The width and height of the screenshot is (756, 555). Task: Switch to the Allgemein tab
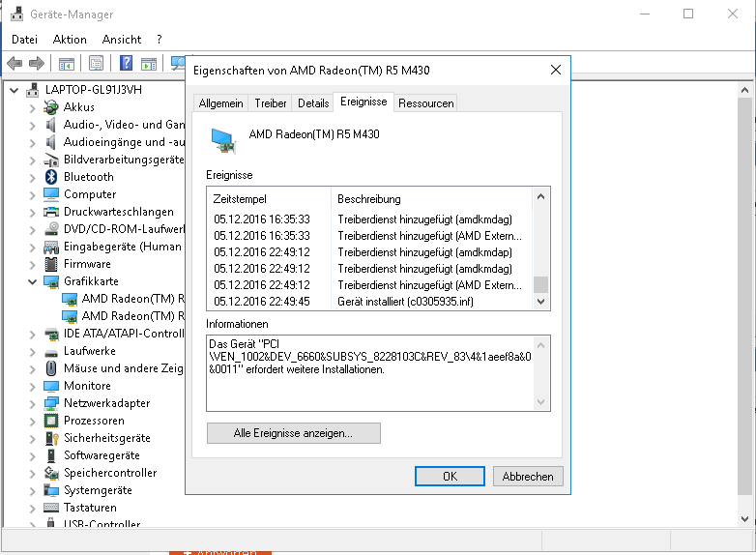[x=220, y=103]
